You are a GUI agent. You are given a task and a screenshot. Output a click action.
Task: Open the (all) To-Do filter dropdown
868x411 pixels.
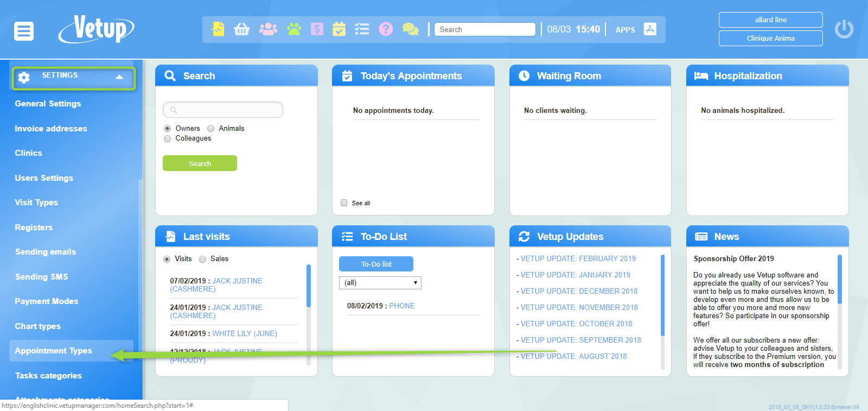[x=380, y=282]
